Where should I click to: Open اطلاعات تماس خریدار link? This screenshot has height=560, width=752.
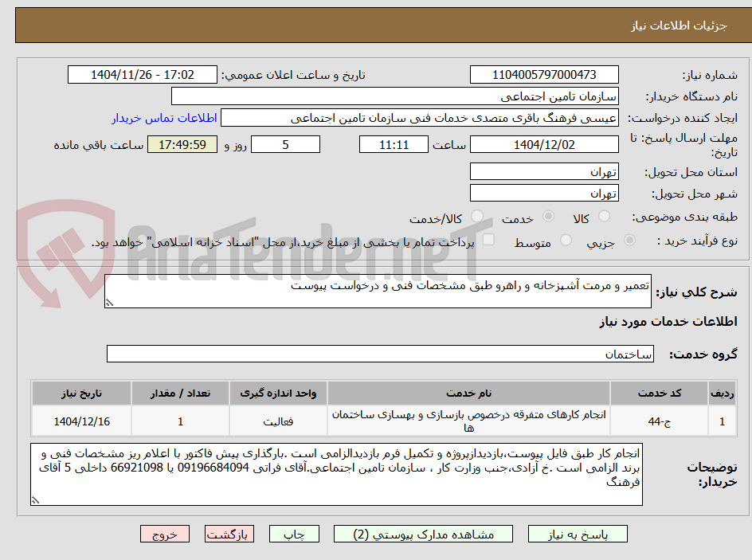pos(164,118)
